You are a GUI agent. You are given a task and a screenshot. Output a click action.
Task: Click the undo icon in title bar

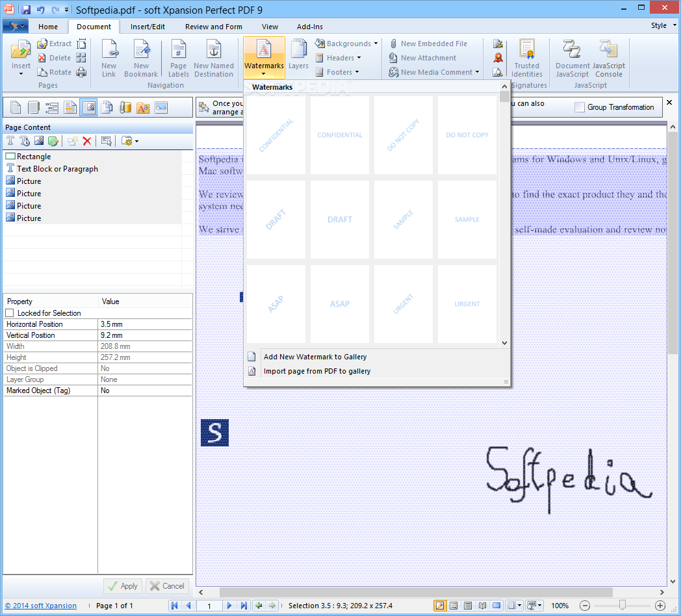pos(41,10)
